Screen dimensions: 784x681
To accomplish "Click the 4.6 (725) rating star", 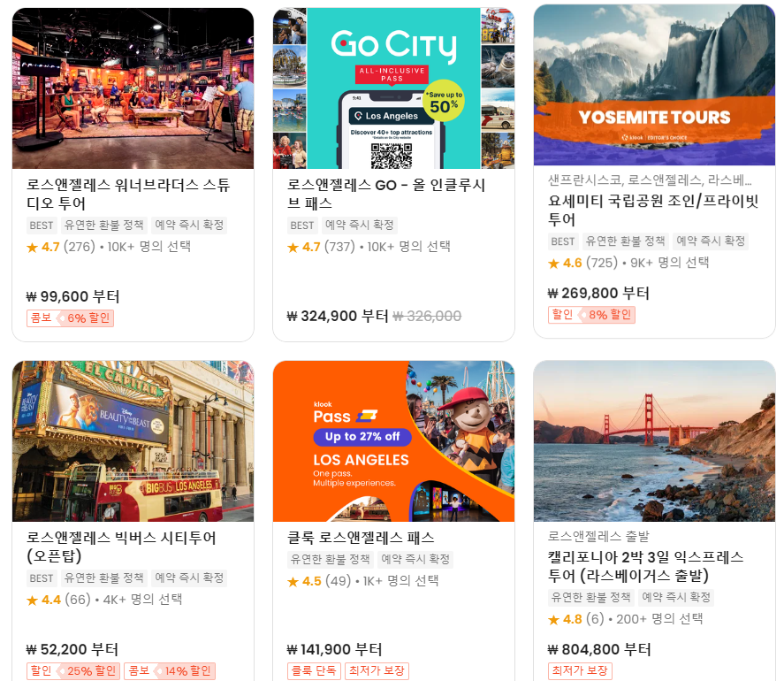I will click(x=553, y=264).
